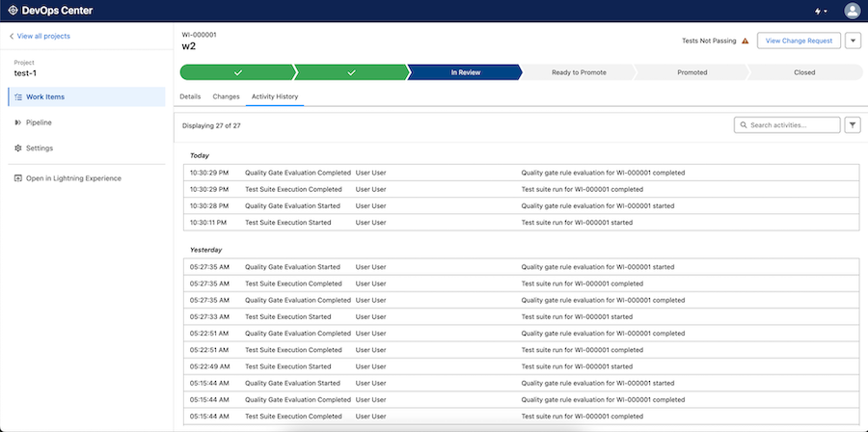Click the Yesterday group heading

(x=206, y=250)
